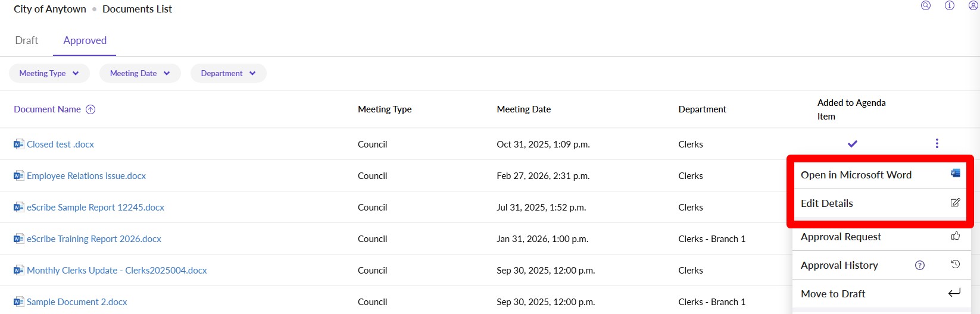Choose Open in Microsoft Word menu option
The height and width of the screenshot is (314, 980).
[x=856, y=175]
